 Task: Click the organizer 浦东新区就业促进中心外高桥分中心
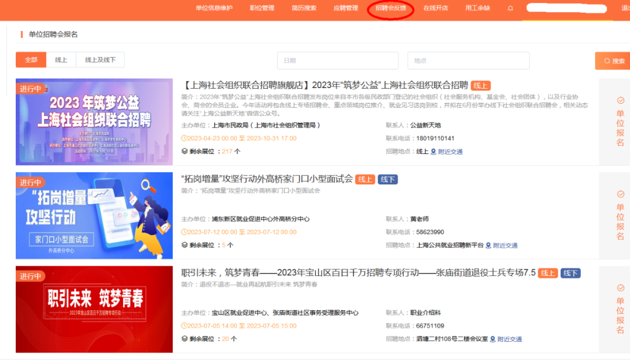coord(261,219)
